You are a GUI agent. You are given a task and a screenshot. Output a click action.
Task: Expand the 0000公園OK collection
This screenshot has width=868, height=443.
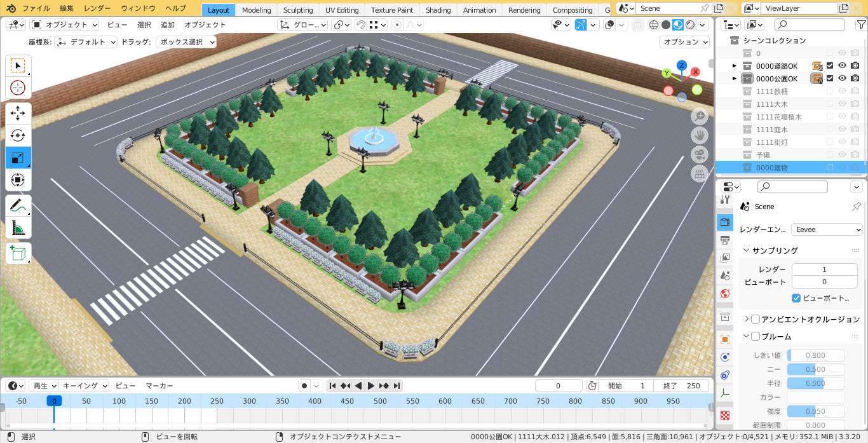tap(735, 78)
